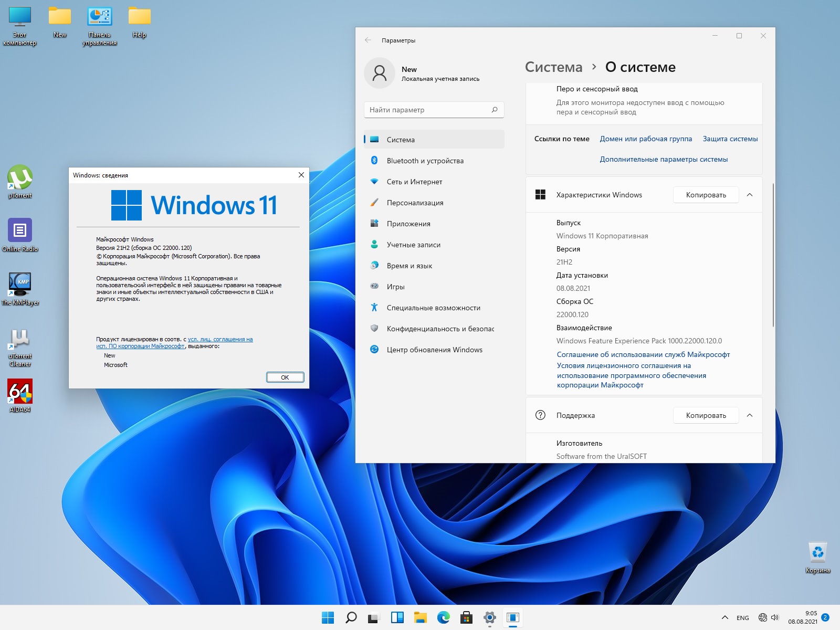Select the 'New' folder on the desktop
Image resolution: width=840 pixels, height=630 pixels.
click(x=60, y=22)
